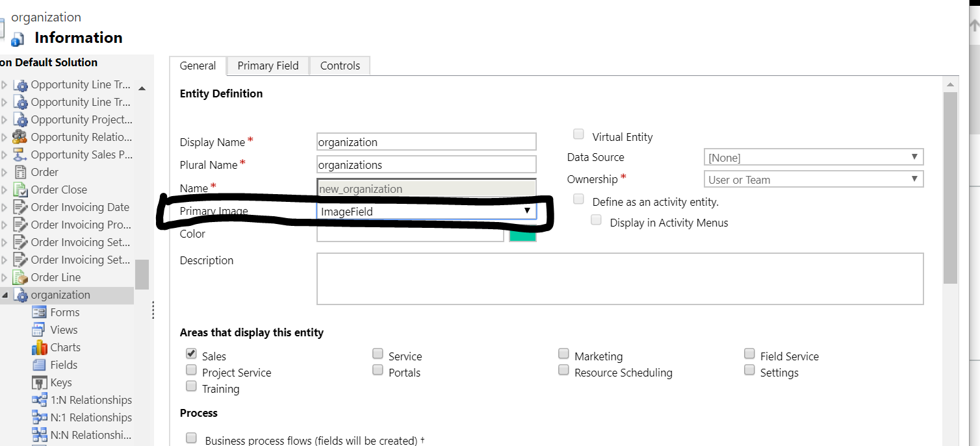The height and width of the screenshot is (446, 980).
Task: Open Charts via its bar-chart icon
Action: click(39, 347)
